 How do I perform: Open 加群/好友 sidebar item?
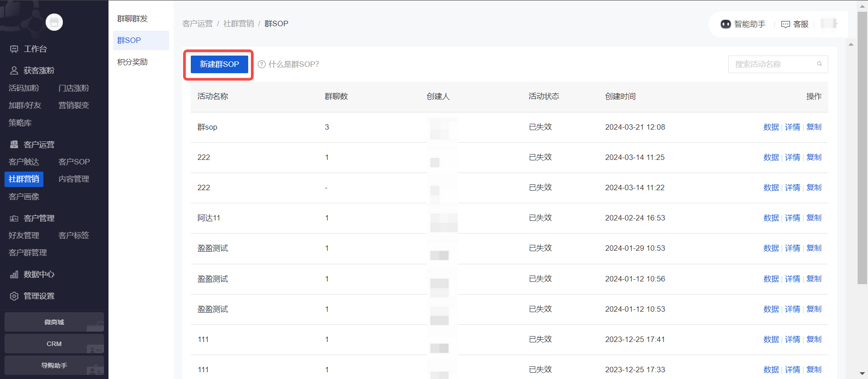pos(25,105)
